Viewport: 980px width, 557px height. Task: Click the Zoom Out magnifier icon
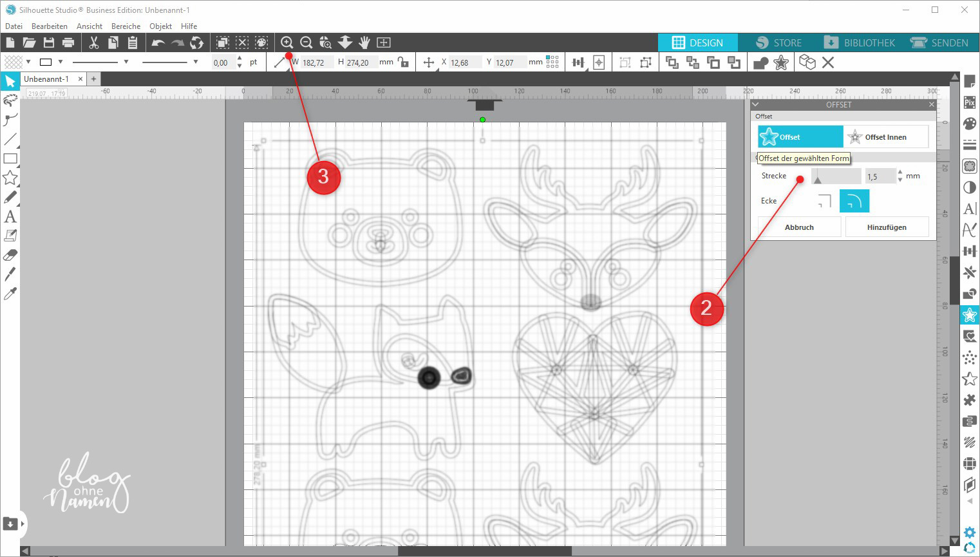[306, 42]
